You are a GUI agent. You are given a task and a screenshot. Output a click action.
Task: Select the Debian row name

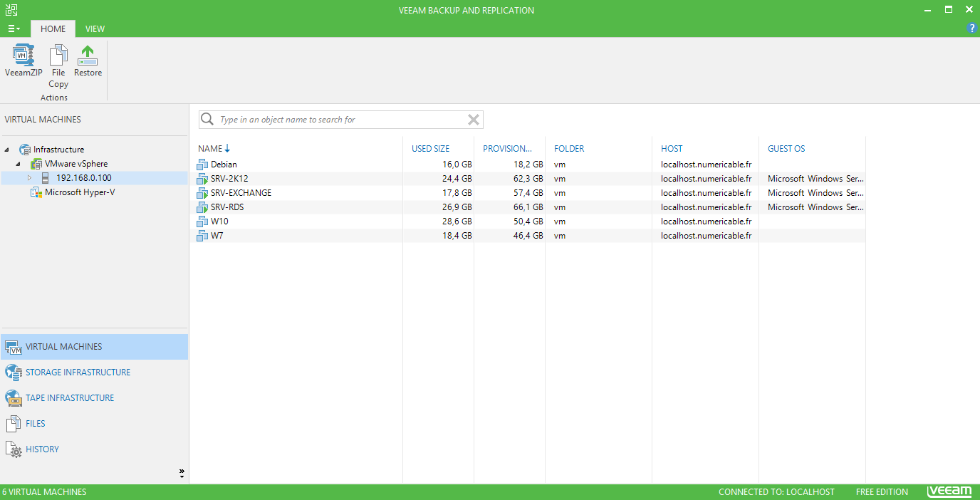coord(224,165)
